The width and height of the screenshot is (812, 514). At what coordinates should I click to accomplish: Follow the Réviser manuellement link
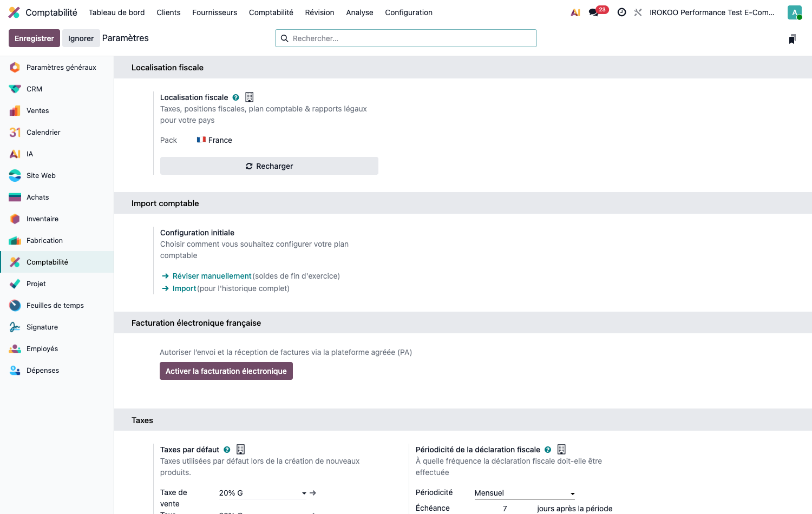click(x=212, y=276)
